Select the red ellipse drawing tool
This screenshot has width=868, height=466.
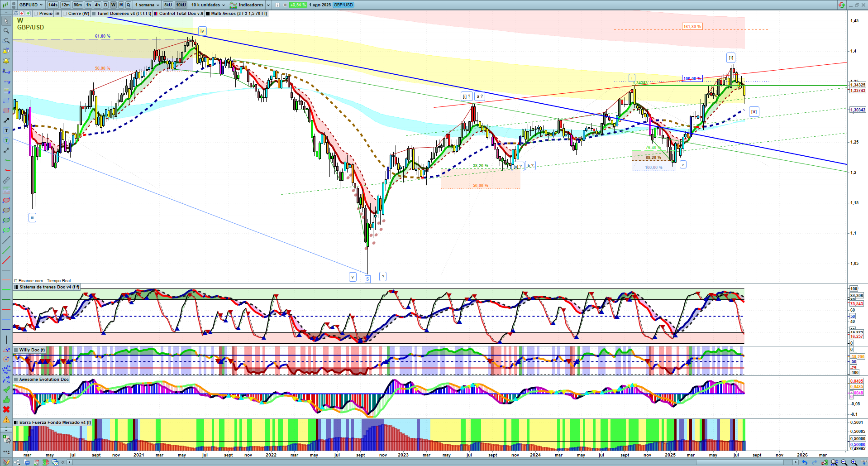pos(6,200)
